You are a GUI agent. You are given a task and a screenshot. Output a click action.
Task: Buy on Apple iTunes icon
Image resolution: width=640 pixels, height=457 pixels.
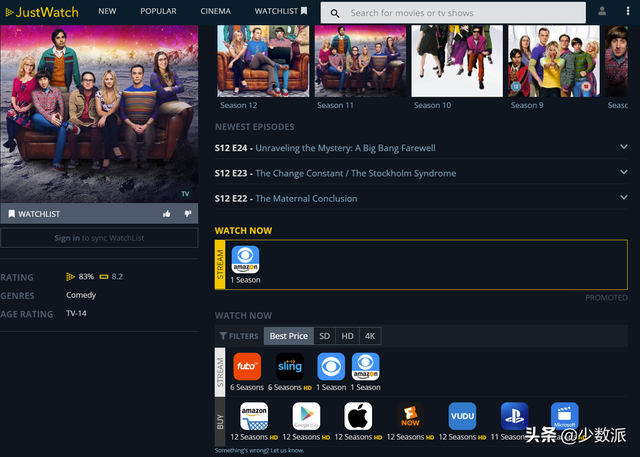[x=358, y=416]
